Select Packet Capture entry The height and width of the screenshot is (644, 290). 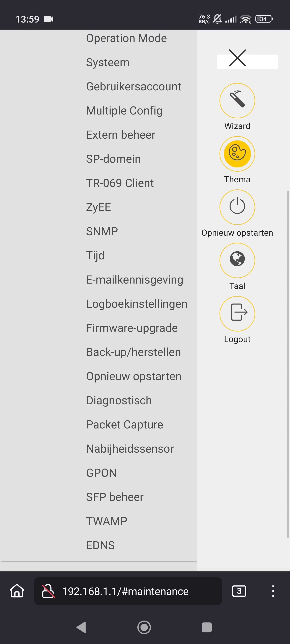[124, 424]
